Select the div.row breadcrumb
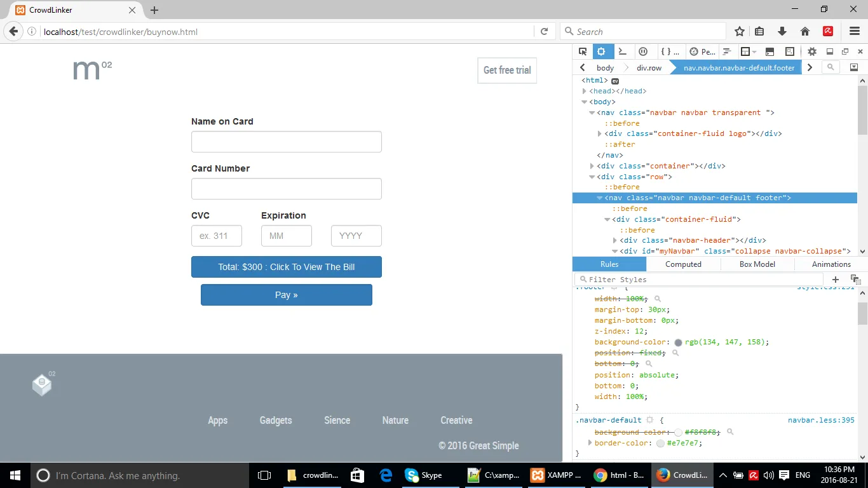Screen dimensions: 868x488 [x=649, y=67]
